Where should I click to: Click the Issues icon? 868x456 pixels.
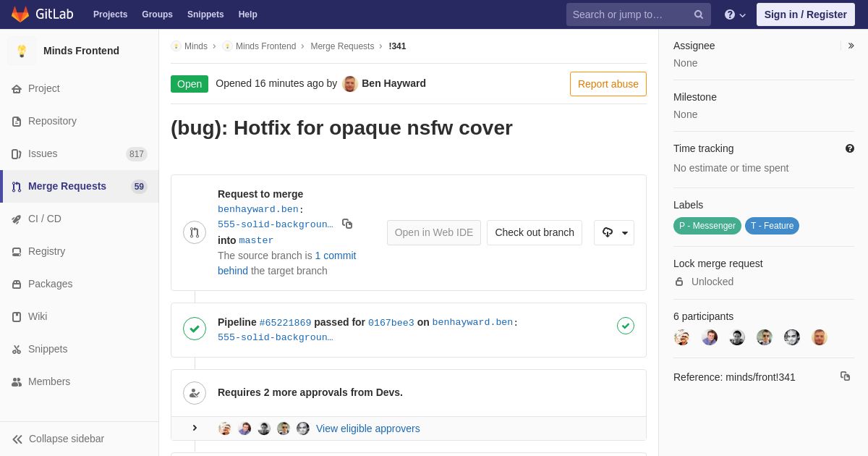17,154
